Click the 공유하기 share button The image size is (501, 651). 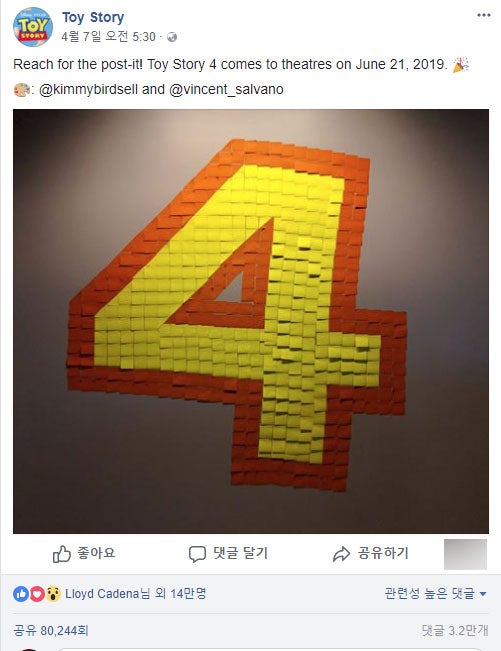[x=371, y=554]
